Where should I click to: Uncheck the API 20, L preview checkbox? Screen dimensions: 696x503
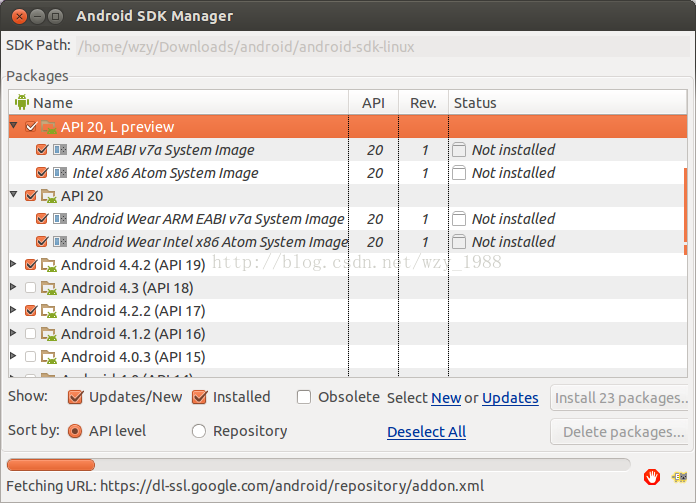[31, 127]
